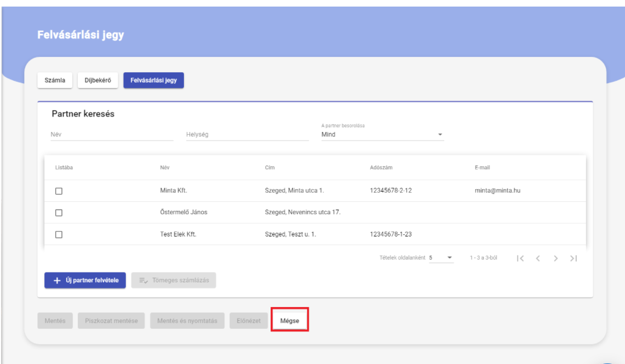Click address Szeged, Nevenincs utca 17.
Image resolution: width=625 pixels, height=364 pixels.
pos(302,212)
